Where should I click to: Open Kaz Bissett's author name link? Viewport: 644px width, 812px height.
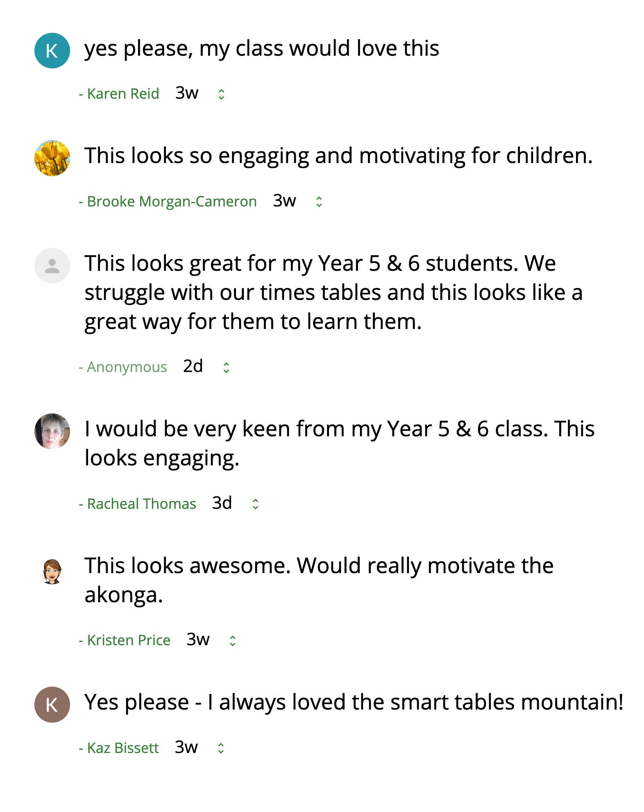[122, 748]
